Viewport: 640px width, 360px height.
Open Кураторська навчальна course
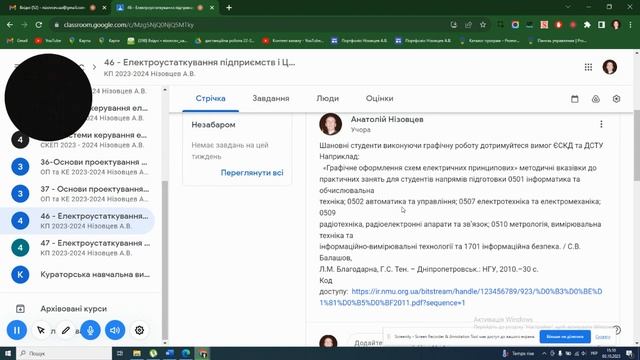coord(78,274)
